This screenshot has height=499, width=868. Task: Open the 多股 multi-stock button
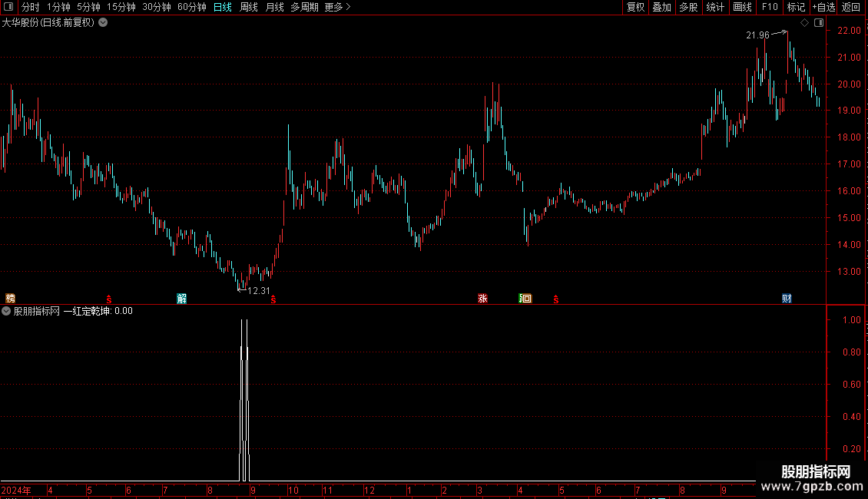688,7
